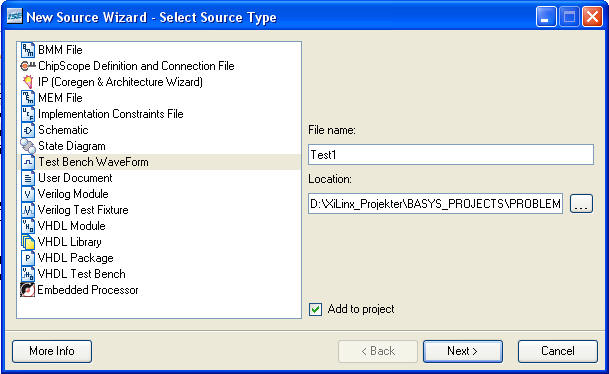Select the MEM File icon
Viewport: 609px width, 374px height.
coord(28,98)
